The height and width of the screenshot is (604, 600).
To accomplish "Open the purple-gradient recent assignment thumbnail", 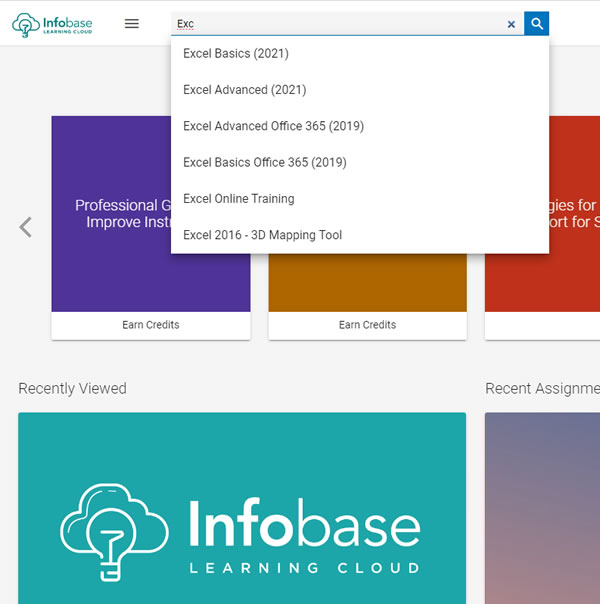I will [542, 508].
